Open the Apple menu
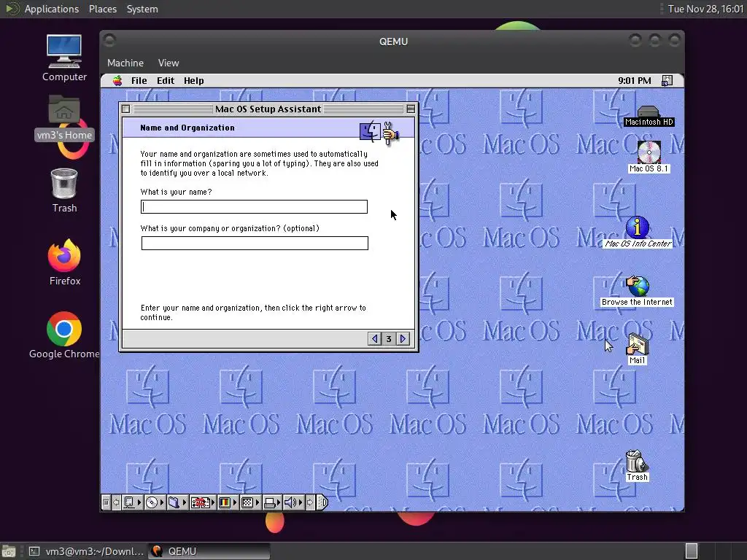This screenshot has height=560, width=747. 117,80
